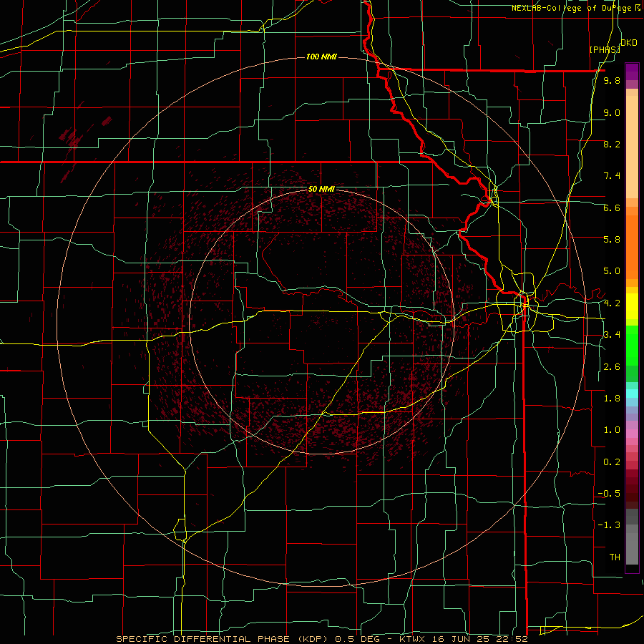Pick the cyan color bar segment
644x644 pixels.
[632, 394]
